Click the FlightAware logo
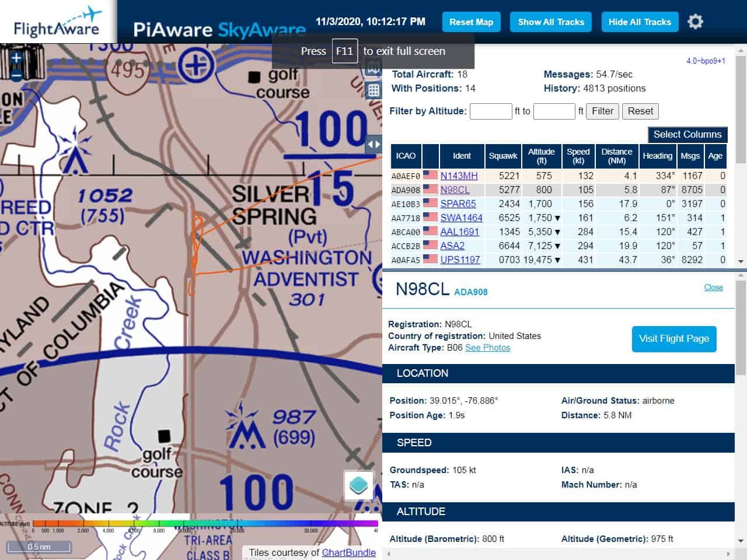 pos(58,22)
